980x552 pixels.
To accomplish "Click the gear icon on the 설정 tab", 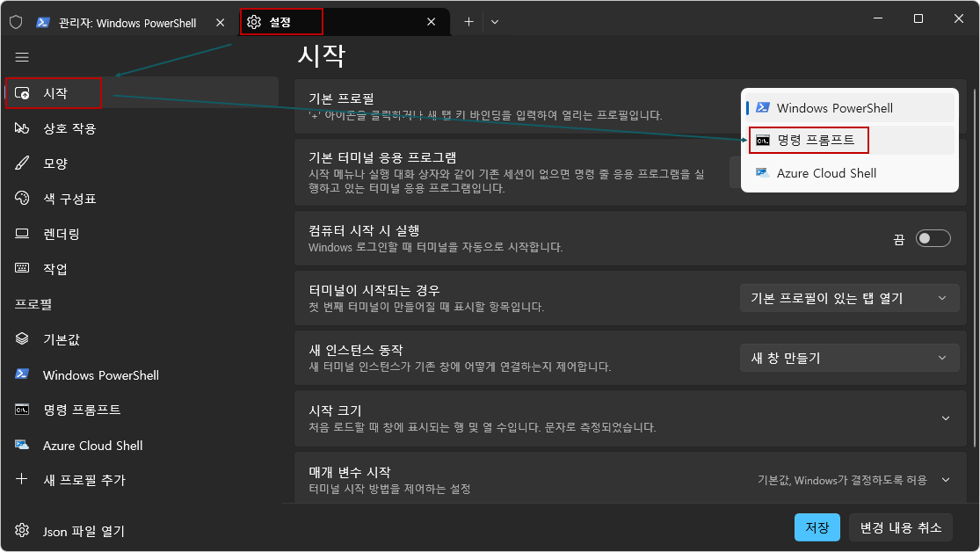I will (254, 22).
